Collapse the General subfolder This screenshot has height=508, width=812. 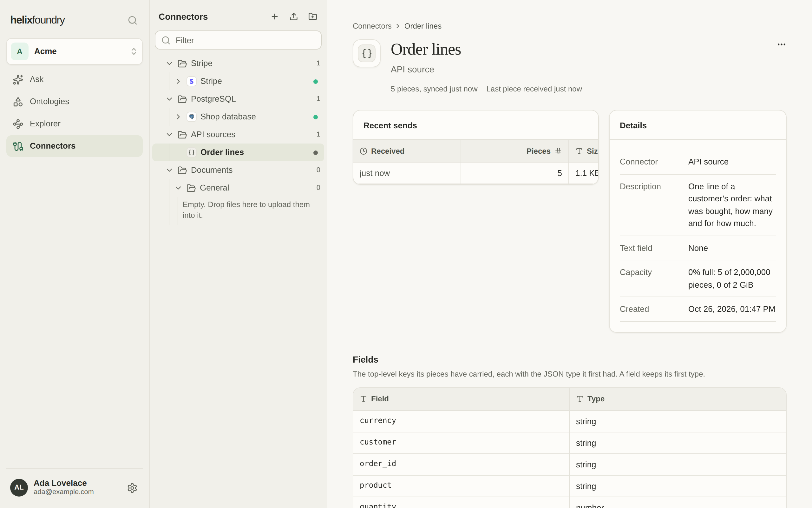pyautogui.click(x=179, y=188)
